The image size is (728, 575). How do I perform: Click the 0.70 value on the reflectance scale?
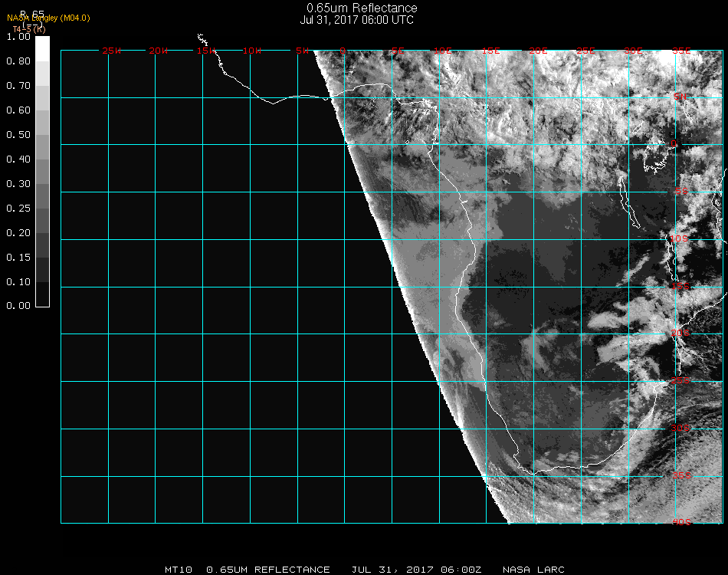coord(18,86)
